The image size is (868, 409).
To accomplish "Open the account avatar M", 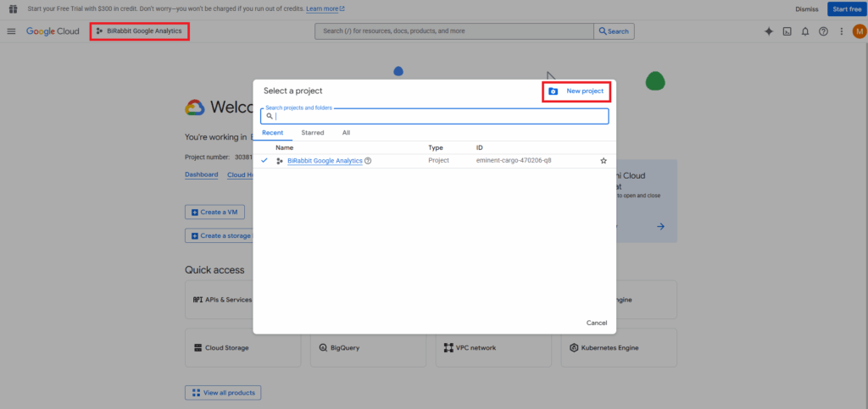I will tap(860, 31).
